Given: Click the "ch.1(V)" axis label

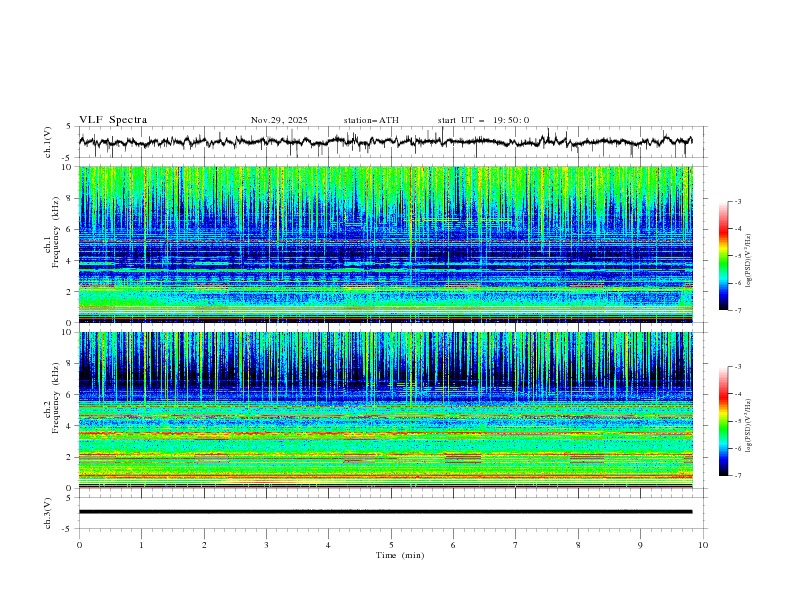Looking at the screenshot, I should [x=48, y=142].
